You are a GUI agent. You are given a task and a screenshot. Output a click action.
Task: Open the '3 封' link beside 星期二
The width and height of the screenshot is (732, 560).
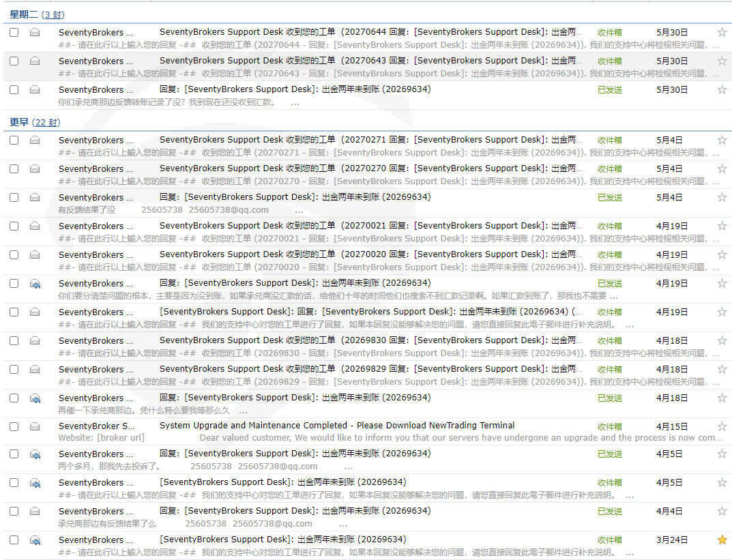(53, 15)
